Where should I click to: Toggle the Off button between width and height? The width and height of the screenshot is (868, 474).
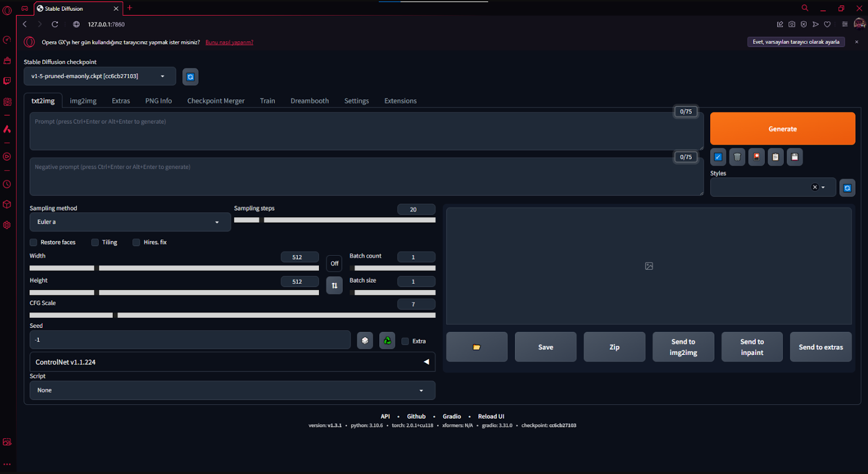tap(334, 263)
